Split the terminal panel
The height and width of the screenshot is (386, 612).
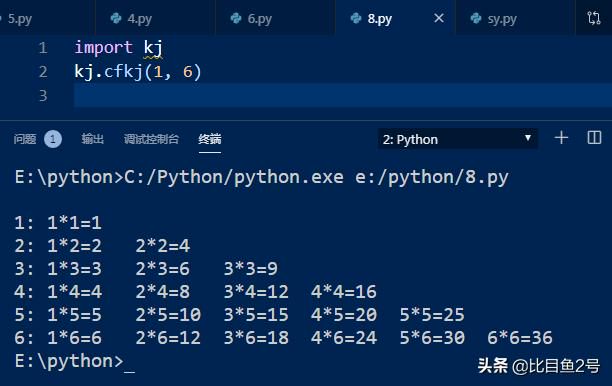tap(594, 138)
